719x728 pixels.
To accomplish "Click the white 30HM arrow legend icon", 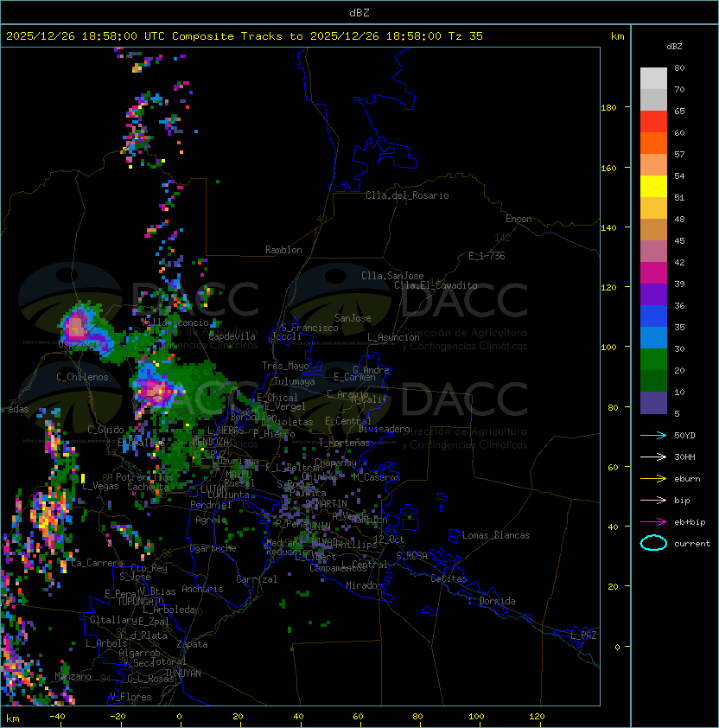I will (x=653, y=457).
